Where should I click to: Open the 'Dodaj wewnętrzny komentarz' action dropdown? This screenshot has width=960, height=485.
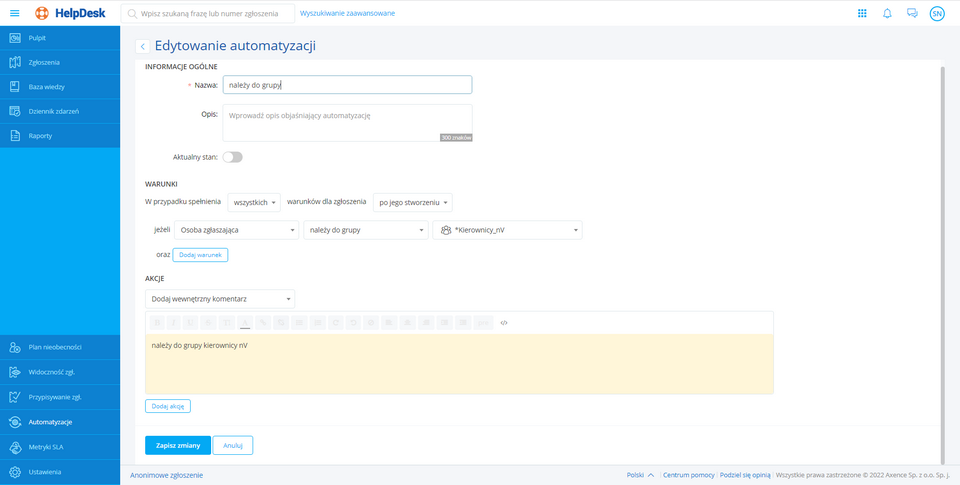click(220, 299)
